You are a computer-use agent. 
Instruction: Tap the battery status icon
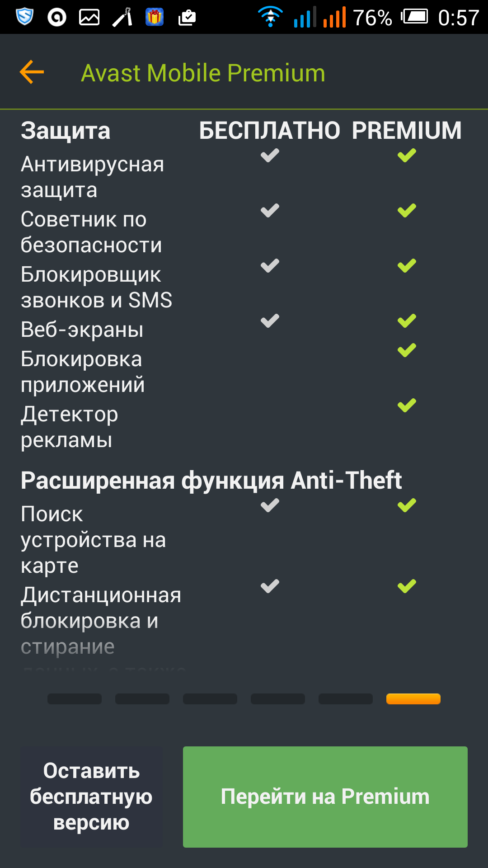(x=414, y=17)
